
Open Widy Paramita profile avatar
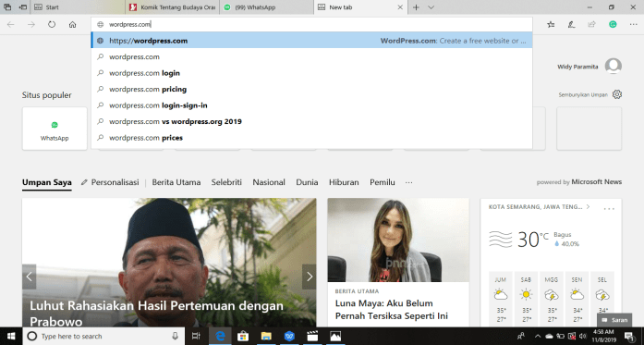614,67
